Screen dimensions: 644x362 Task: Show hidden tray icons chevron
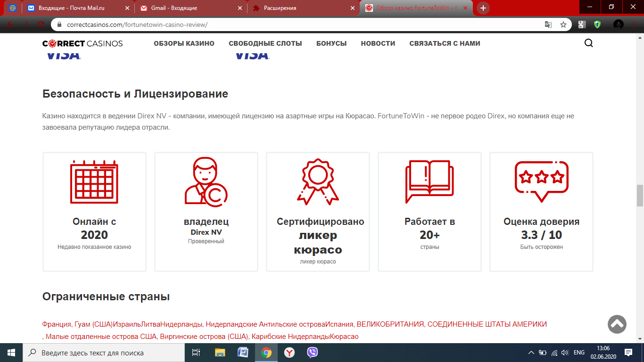pyautogui.click(x=531, y=353)
